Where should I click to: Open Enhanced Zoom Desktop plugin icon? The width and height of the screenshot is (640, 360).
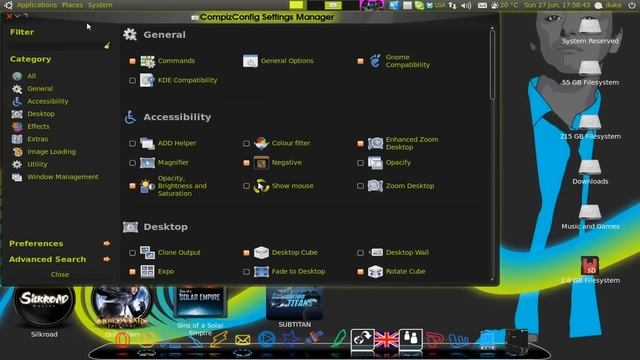376,143
